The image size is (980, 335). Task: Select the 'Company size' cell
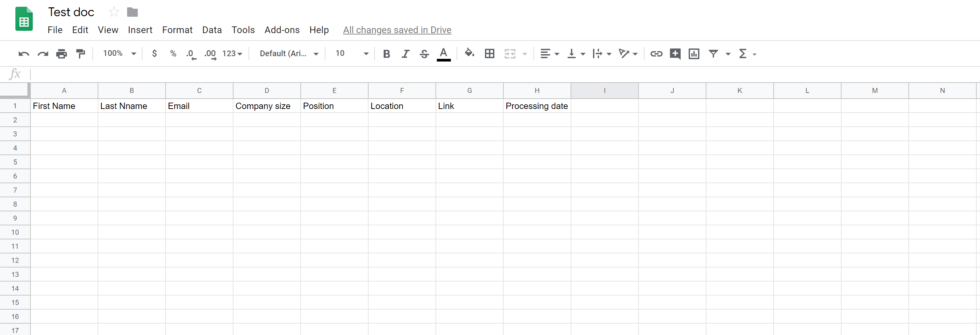[267, 106]
